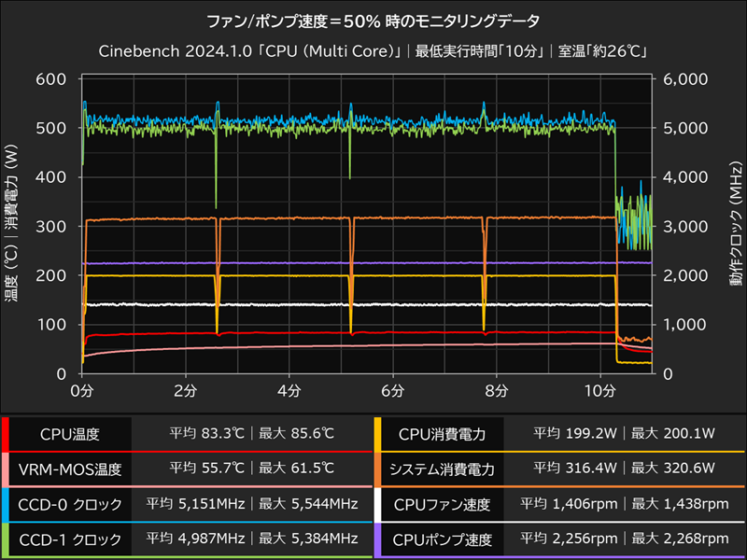Click the Cinebench 2024.1.0 subtitle text
Screen dimensions: 747x560
point(373,49)
